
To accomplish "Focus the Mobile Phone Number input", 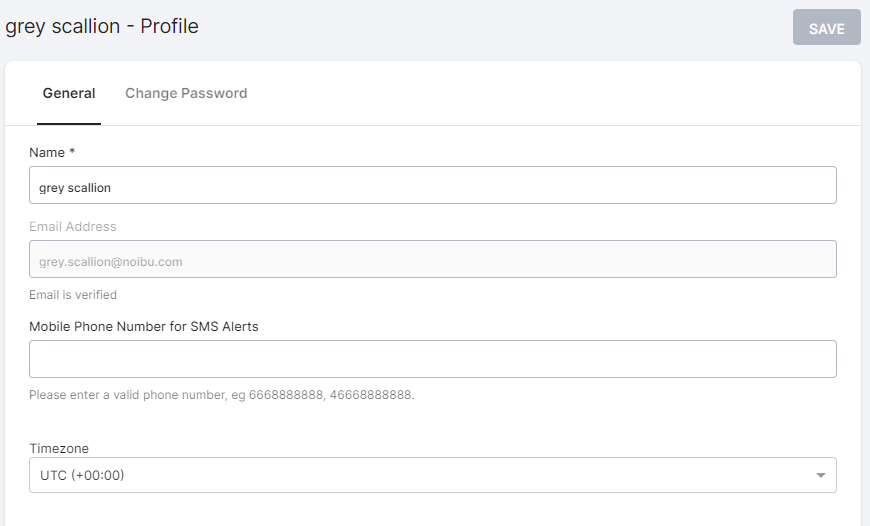I will [432, 359].
